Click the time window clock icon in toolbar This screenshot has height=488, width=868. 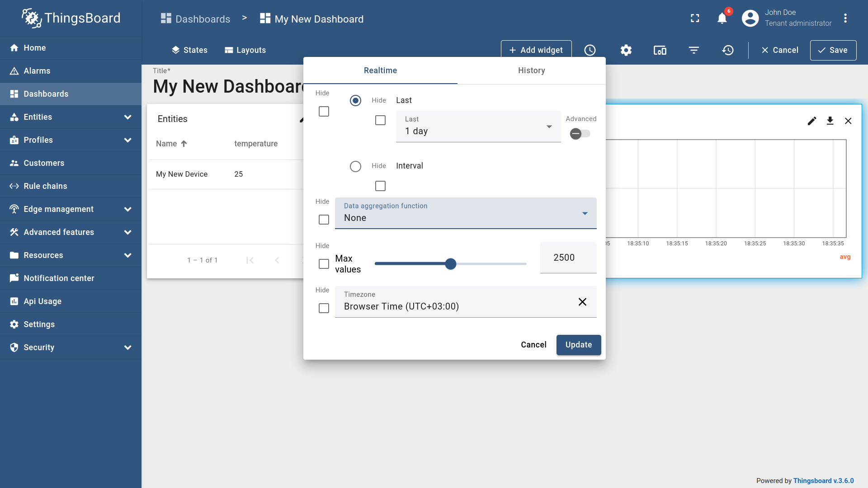coord(590,50)
